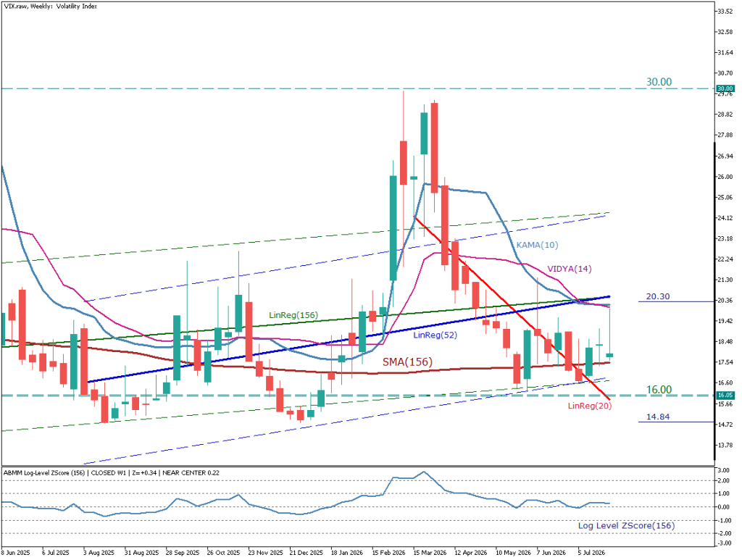Screen dimensions: 742x560
Task: Click the 28 Sep 2025 date label
Action: point(182,553)
